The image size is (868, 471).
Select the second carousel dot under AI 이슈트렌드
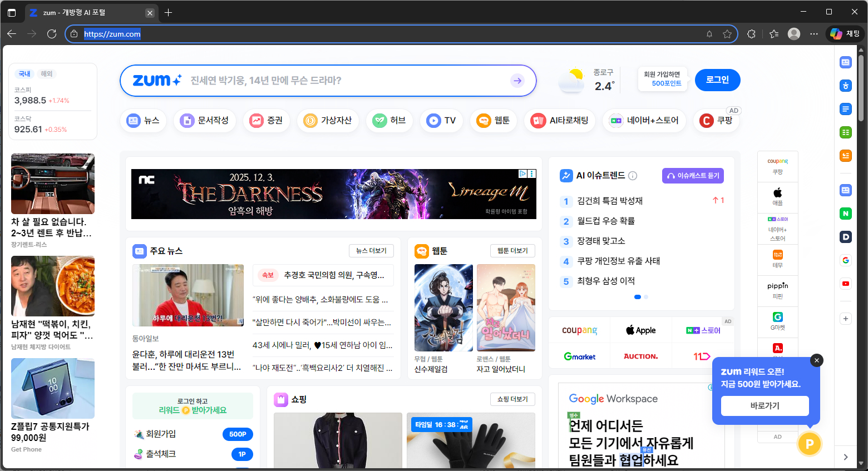(645, 297)
